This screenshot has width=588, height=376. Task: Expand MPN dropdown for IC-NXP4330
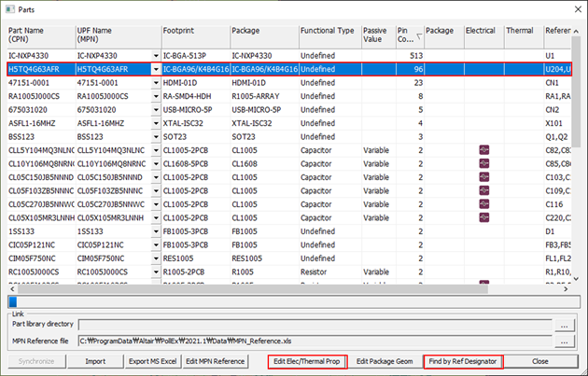point(154,56)
